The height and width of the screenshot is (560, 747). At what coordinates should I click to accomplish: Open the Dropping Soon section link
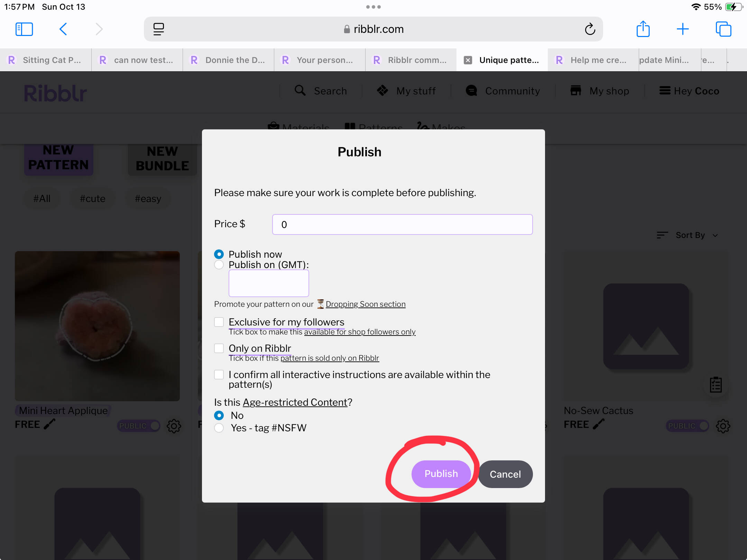[365, 304]
